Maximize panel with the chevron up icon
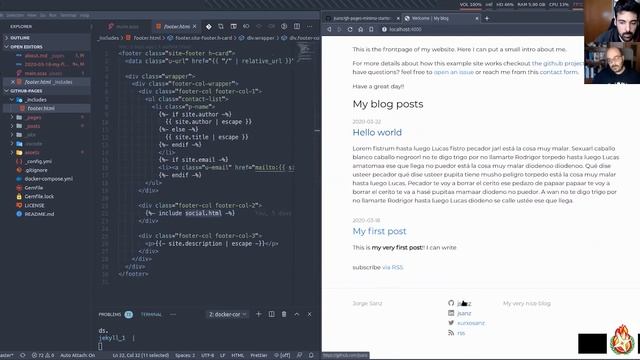Image resolution: width=640 pixels, height=360 pixels. (x=297, y=314)
